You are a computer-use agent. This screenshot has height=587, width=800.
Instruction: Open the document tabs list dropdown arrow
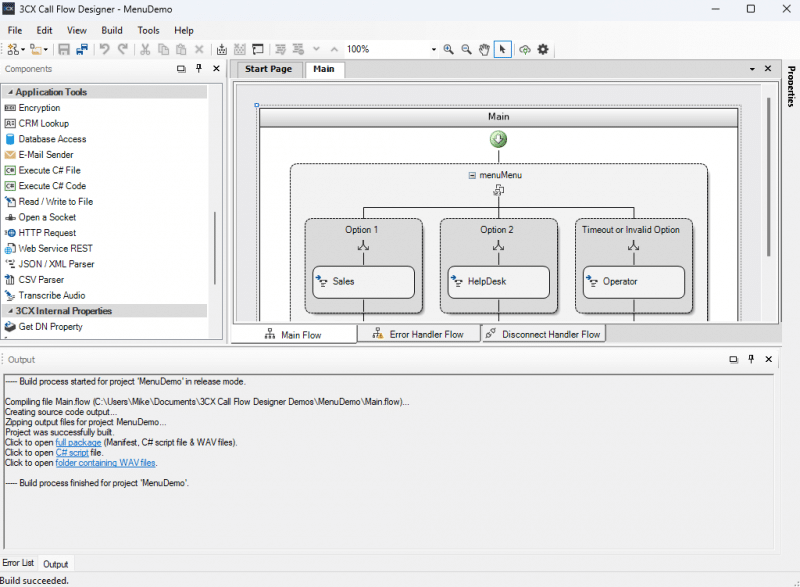click(752, 69)
